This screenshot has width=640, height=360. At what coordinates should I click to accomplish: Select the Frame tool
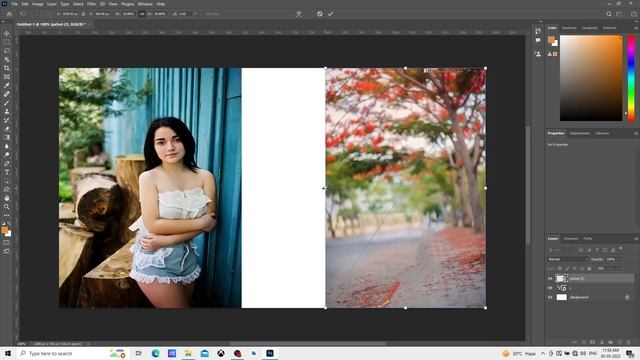click(x=7, y=77)
